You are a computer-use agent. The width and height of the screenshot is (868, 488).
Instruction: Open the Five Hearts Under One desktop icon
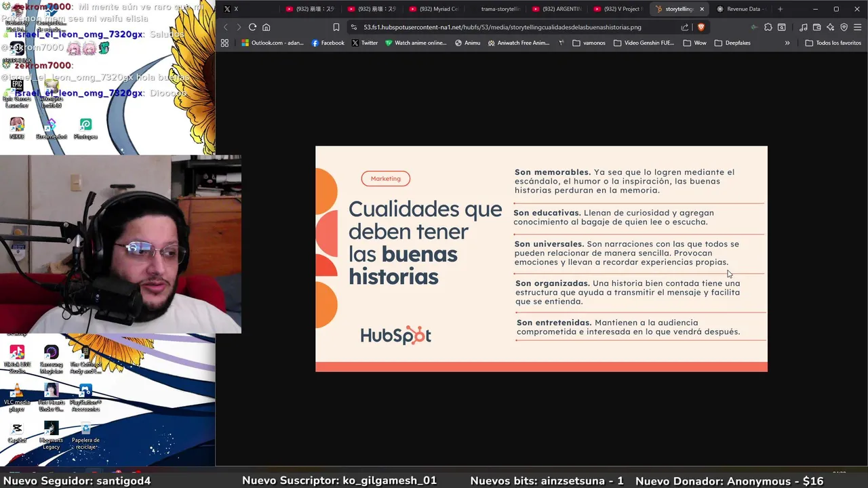pos(51,397)
